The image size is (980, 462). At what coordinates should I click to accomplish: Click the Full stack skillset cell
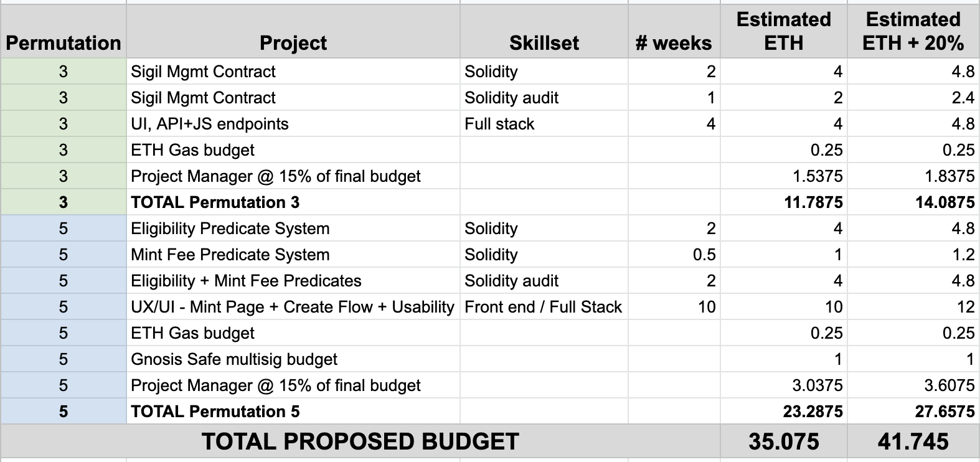pyautogui.click(x=499, y=124)
